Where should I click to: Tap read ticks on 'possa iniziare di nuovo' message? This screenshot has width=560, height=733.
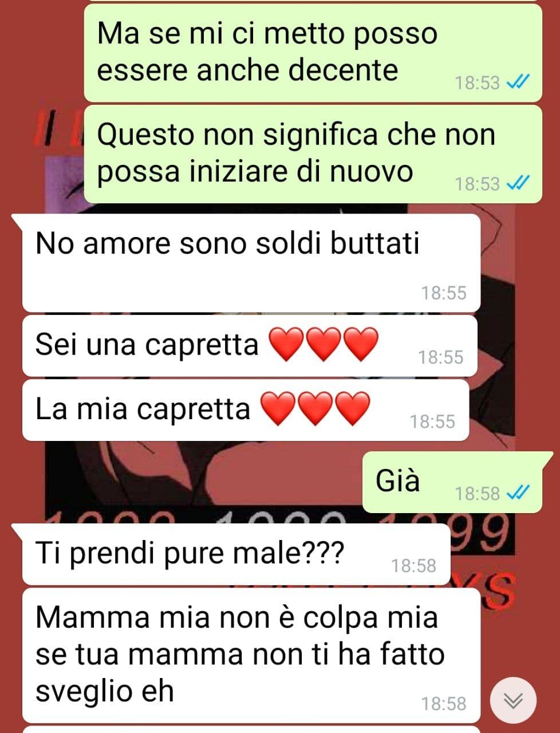click(x=519, y=183)
